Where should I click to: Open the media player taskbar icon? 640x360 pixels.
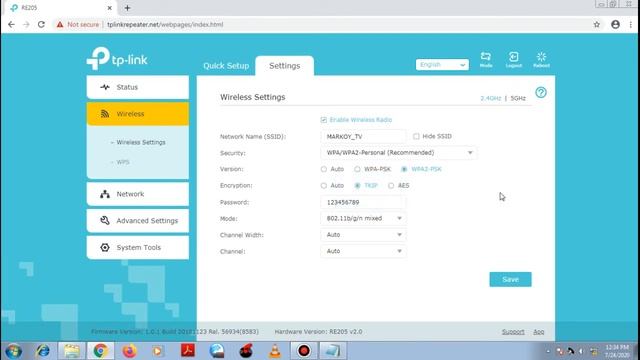[x=158, y=351]
